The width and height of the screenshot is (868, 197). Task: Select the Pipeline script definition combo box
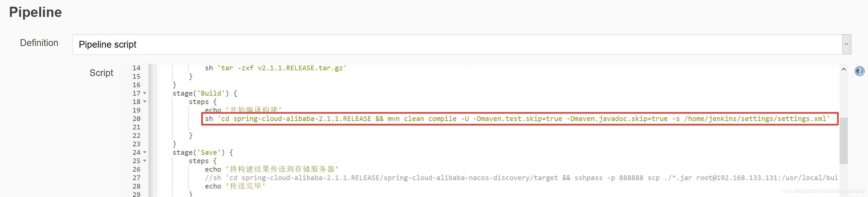pos(457,44)
